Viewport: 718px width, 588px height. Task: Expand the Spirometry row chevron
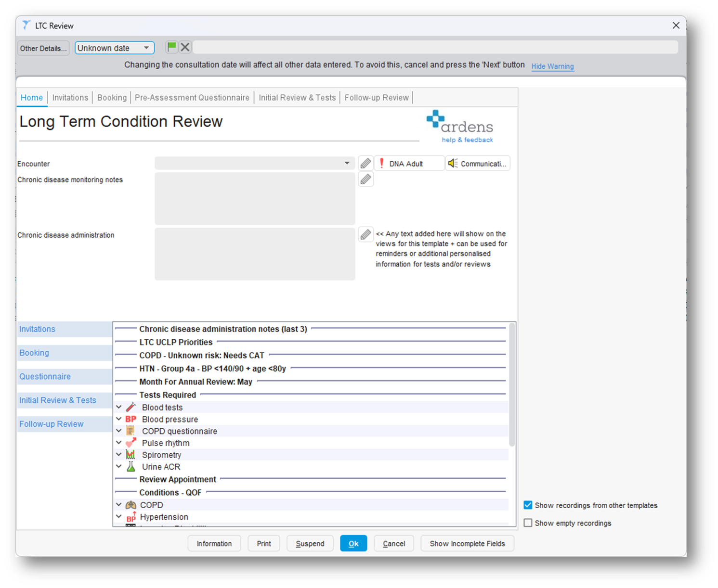(x=119, y=455)
